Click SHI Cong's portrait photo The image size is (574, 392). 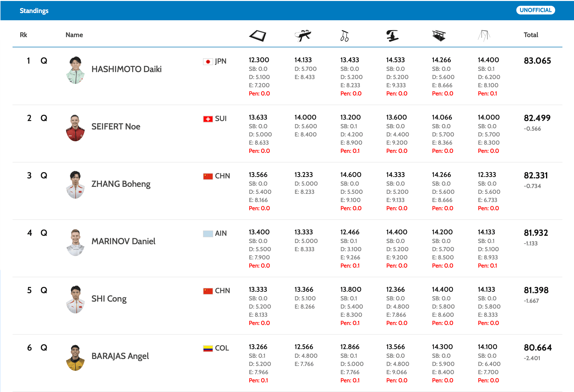(75, 299)
